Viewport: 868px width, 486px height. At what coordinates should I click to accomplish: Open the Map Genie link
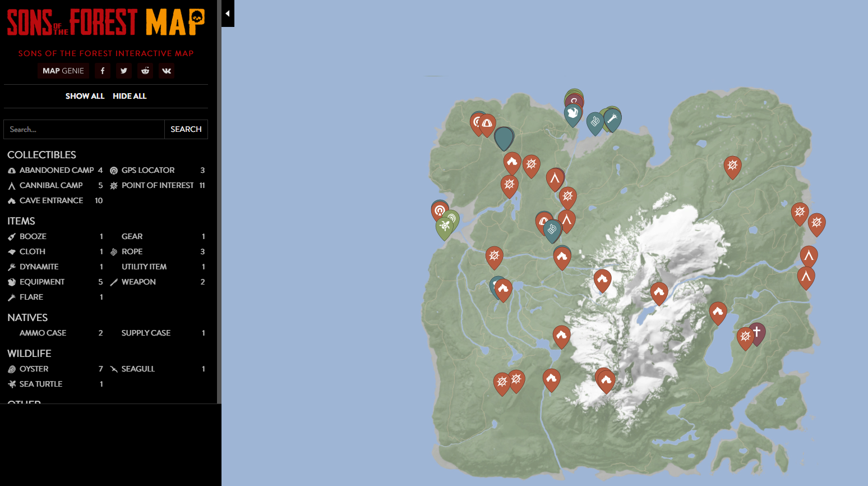pyautogui.click(x=63, y=71)
